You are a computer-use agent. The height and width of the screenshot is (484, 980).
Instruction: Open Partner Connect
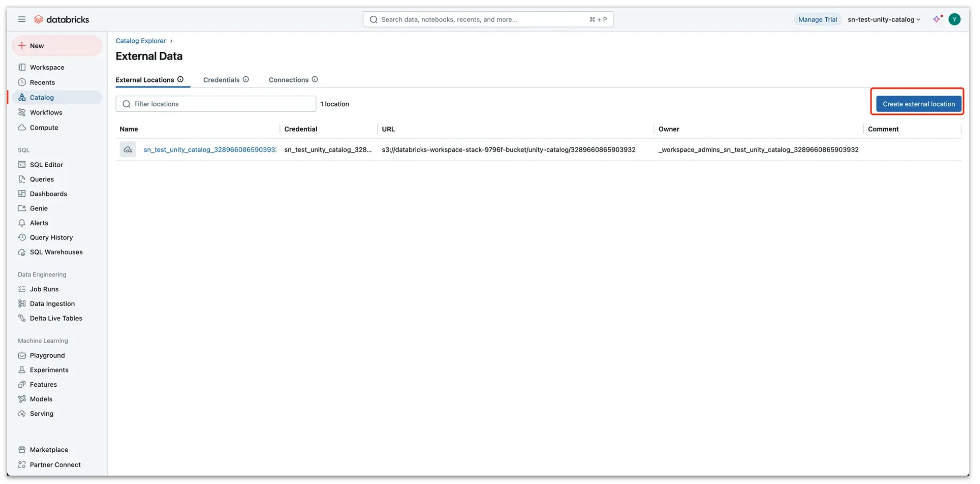pyautogui.click(x=55, y=464)
